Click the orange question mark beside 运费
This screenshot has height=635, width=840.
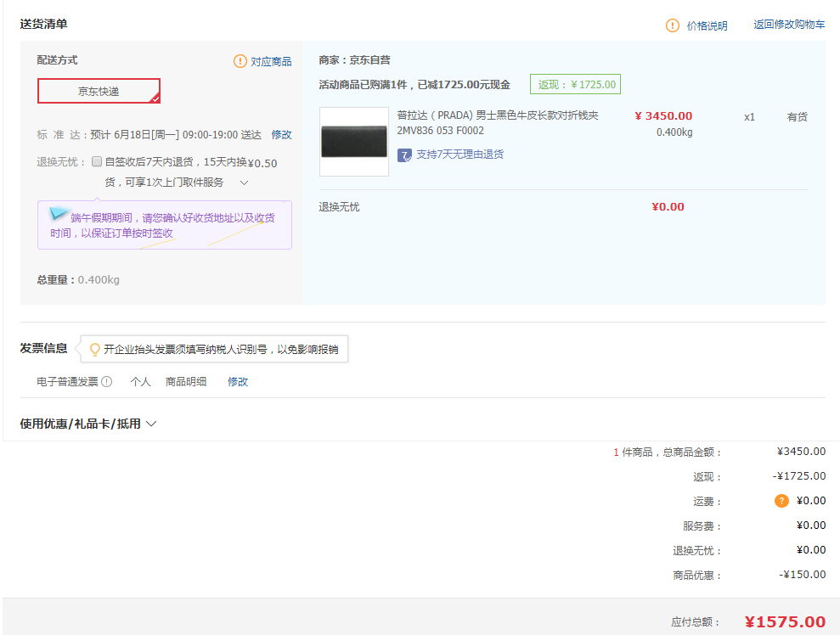coord(781,501)
